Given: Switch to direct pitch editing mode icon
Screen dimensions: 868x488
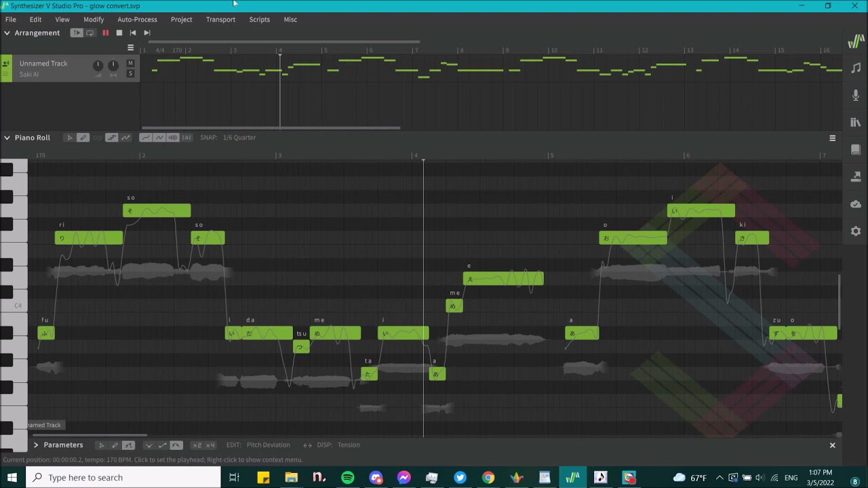Looking at the screenshot, I should (125, 138).
